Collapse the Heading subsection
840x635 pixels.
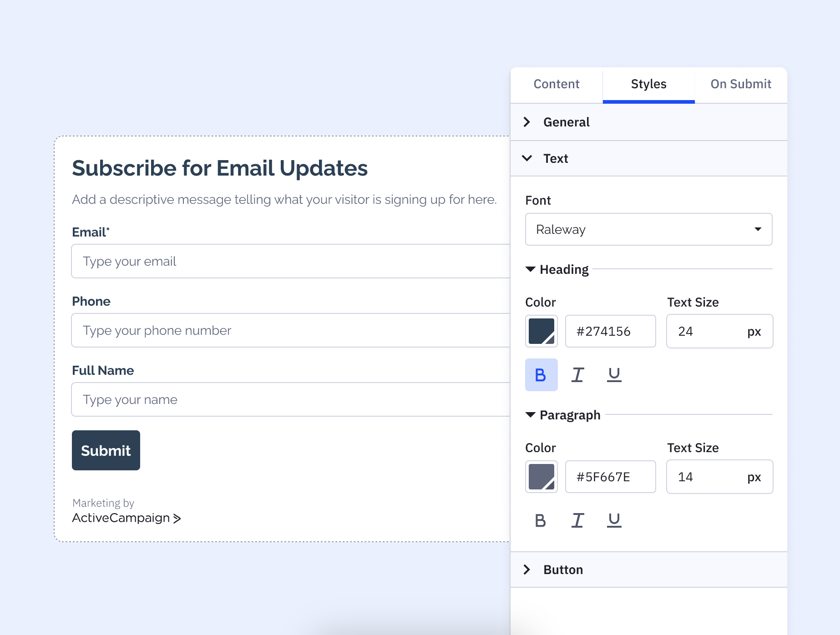[x=530, y=269]
